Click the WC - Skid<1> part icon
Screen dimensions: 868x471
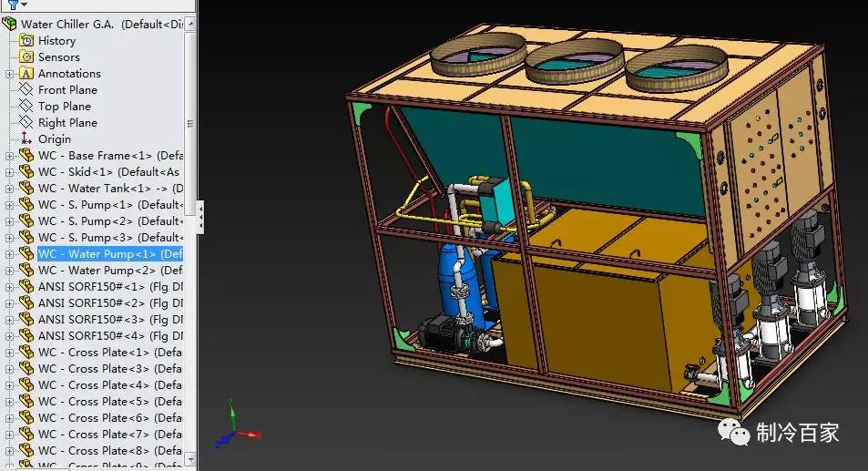pyautogui.click(x=26, y=172)
